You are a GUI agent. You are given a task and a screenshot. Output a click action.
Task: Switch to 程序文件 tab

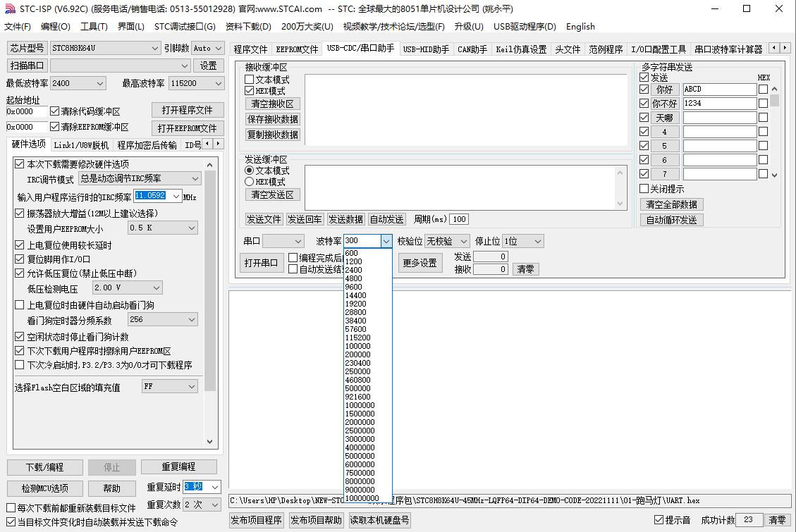pos(250,49)
